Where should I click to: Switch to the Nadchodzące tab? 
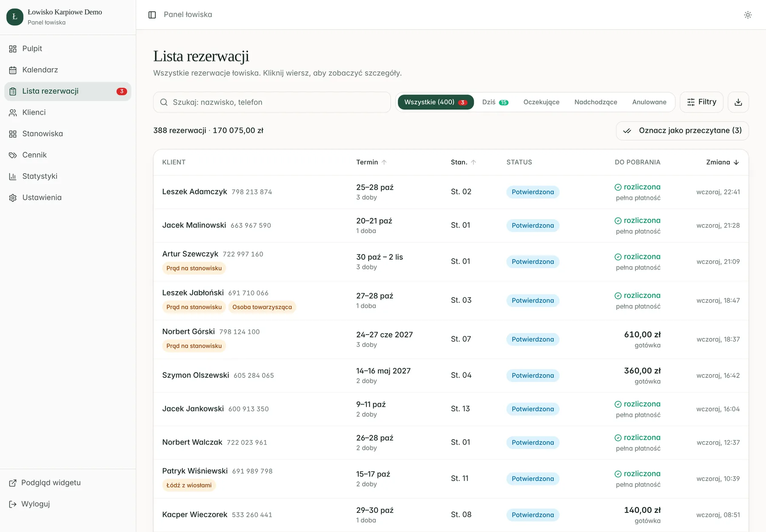[x=595, y=102]
